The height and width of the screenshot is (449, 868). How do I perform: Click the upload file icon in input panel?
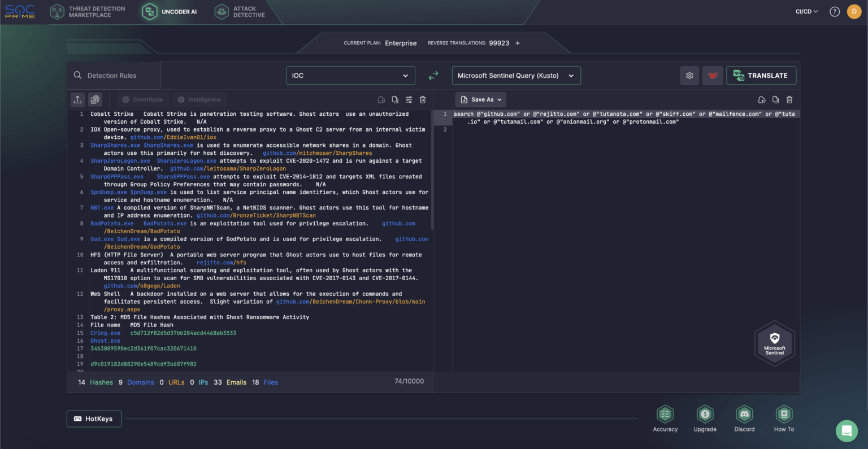coord(77,99)
